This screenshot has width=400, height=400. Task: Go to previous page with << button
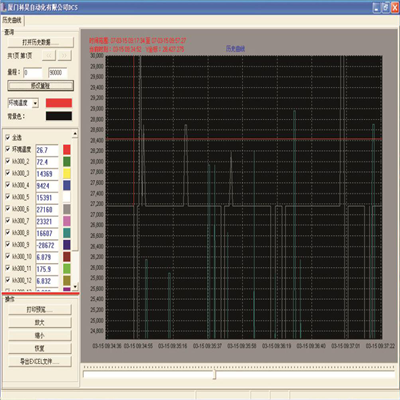point(49,55)
